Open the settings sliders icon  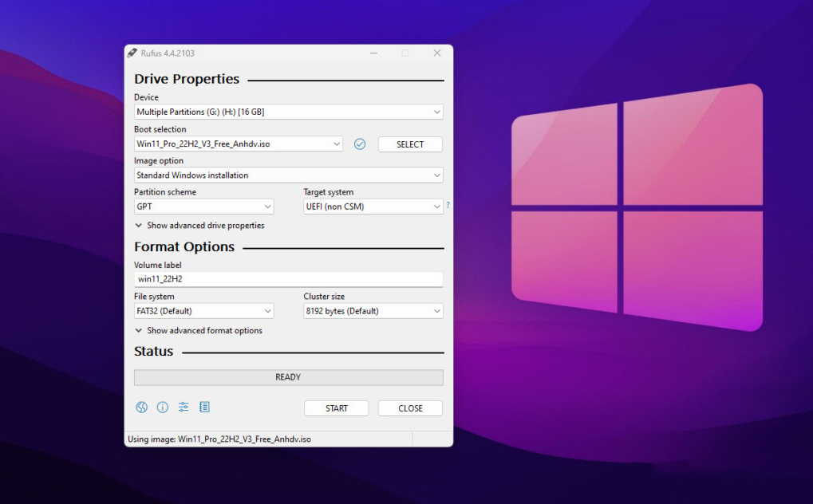[x=184, y=408]
